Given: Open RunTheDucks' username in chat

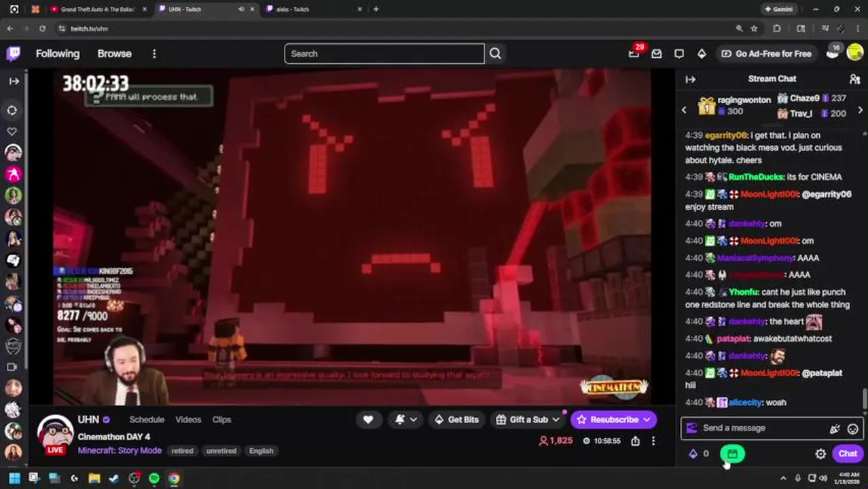Looking at the screenshot, I should pyautogui.click(x=756, y=177).
